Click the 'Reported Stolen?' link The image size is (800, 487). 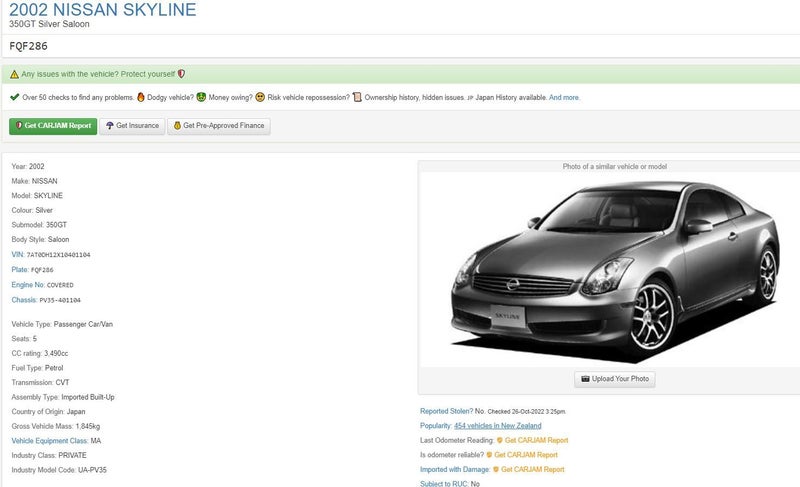coord(446,412)
